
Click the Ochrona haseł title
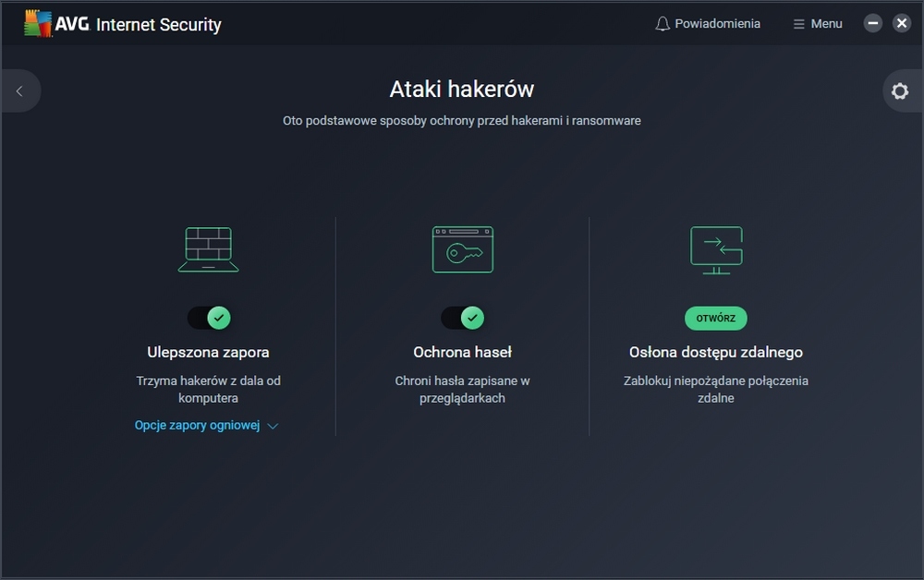click(x=463, y=352)
